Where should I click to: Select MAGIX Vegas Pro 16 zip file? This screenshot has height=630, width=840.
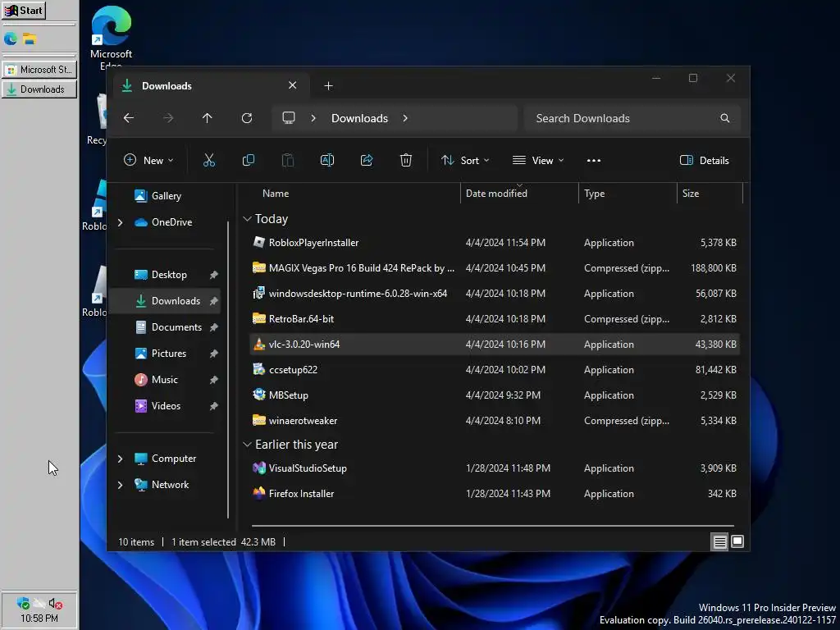[x=495, y=268]
